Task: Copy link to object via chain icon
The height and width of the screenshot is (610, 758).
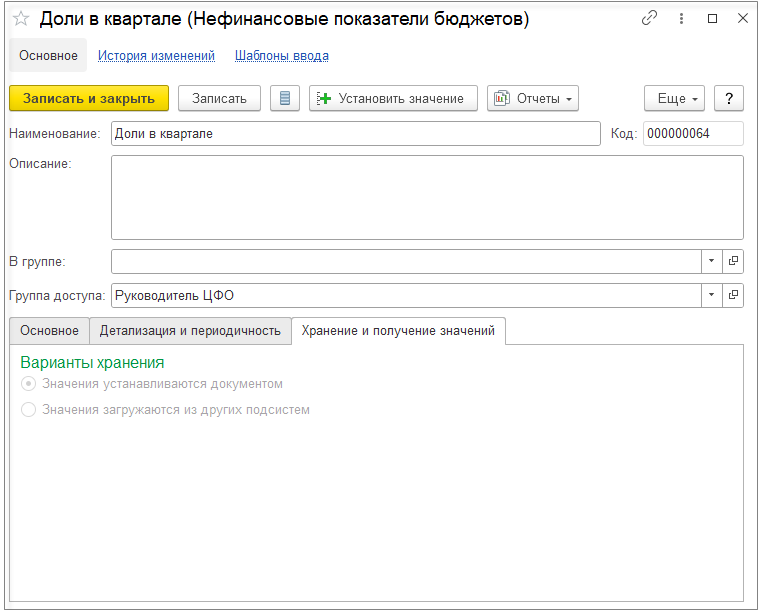Action: tap(650, 19)
